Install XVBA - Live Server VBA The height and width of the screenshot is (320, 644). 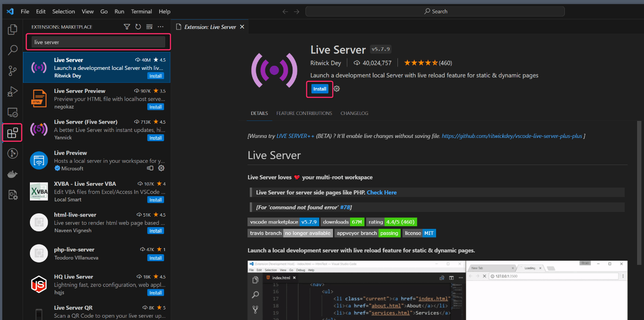(x=155, y=200)
